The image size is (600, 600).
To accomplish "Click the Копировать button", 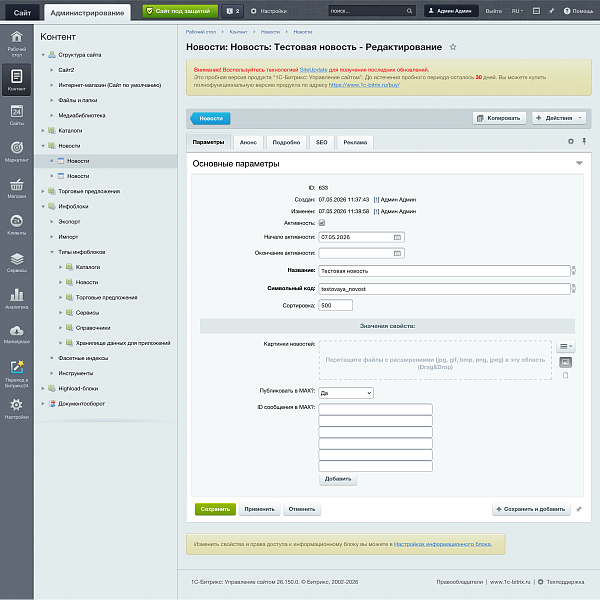I will coord(499,118).
